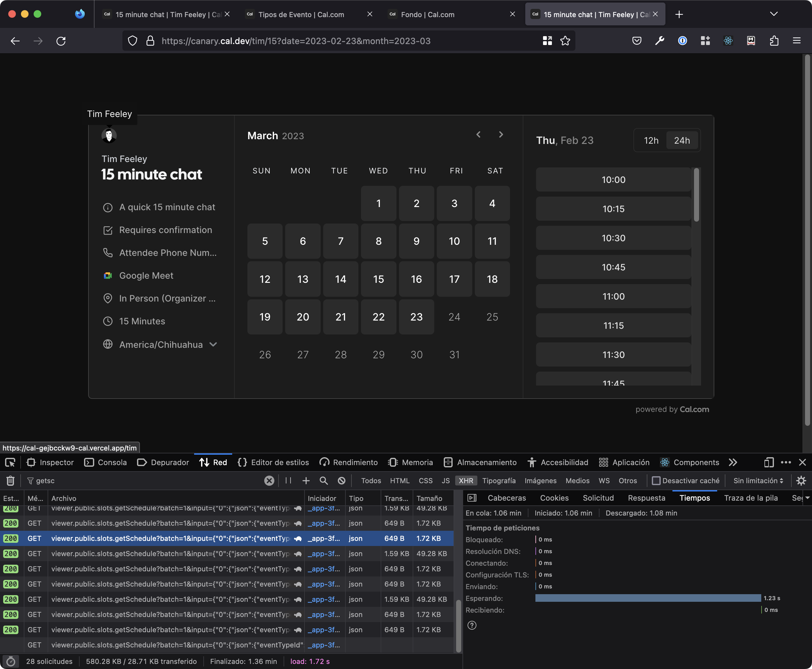The height and width of the screenshot is (669, 812).
Task: Open the Respuesta details tab
Action: pos(647,498)
